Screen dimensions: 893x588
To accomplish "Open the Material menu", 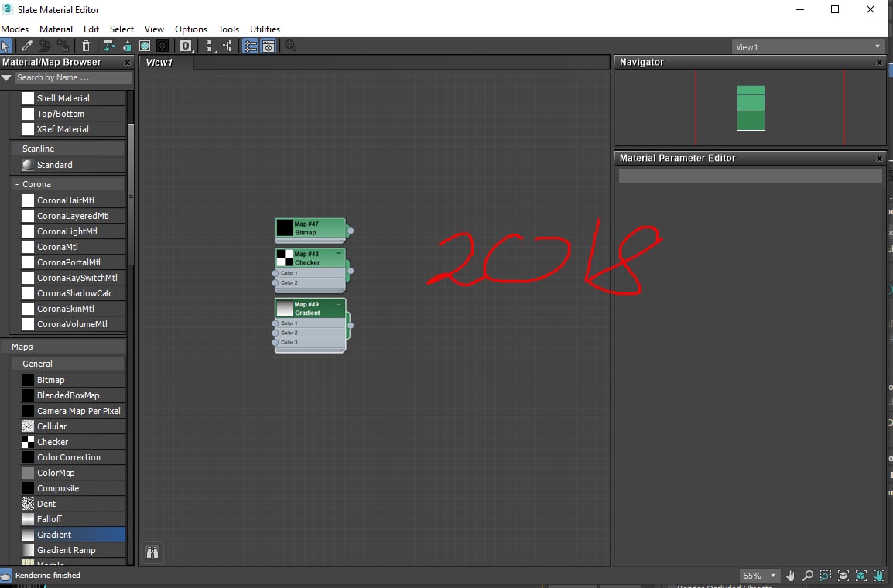I will click(56, 29).
